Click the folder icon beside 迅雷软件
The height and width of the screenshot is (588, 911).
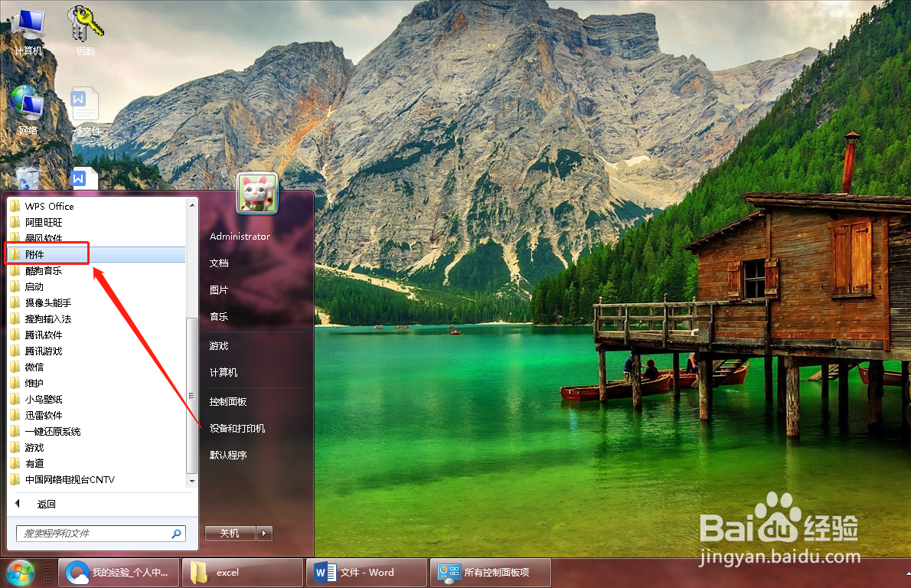tap(15, 416)
